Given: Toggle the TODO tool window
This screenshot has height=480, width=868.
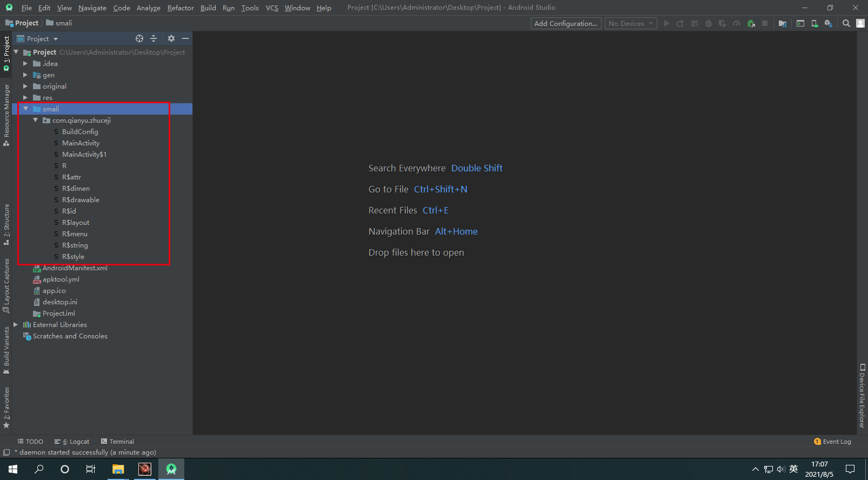Looking at the screenshot, I should coord(30,442).
